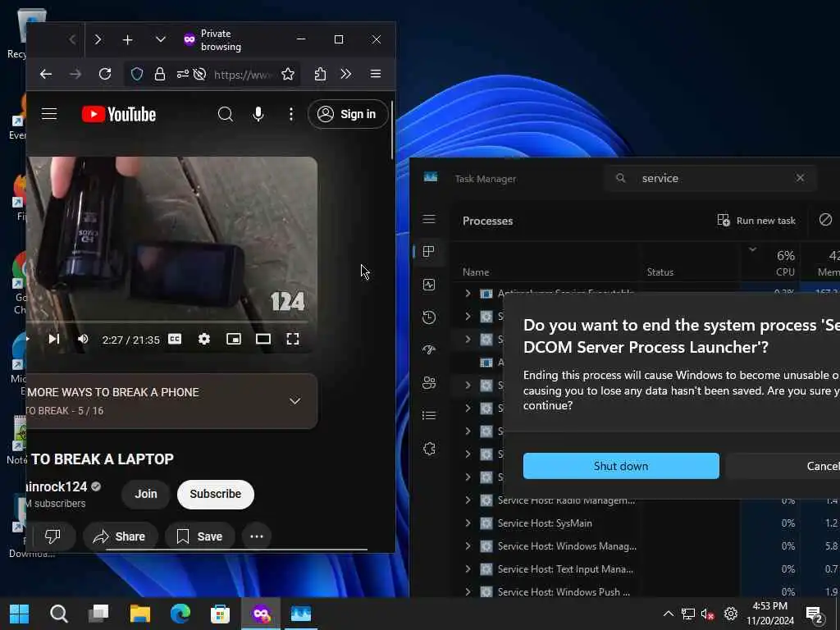Open the YouTube hamburger guide menu
Image resolution: width=840 pixels, height=630 pixels.
pyautogui.click(x=49, y=113)
